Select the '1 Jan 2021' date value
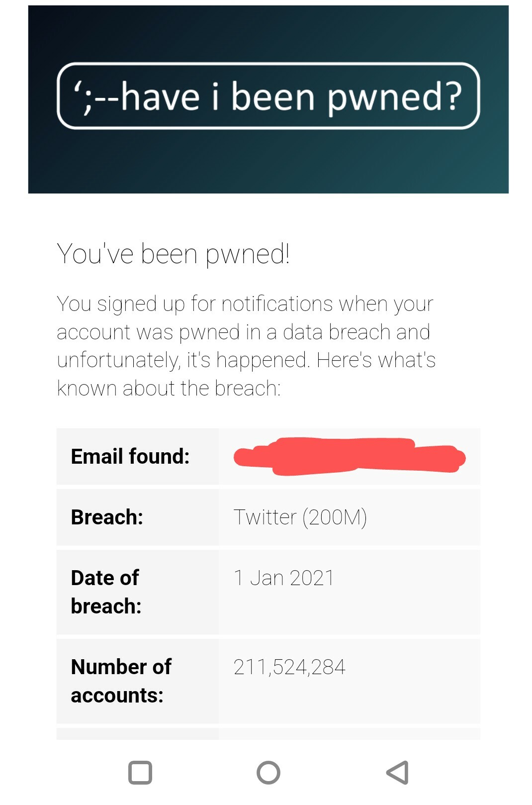Image resolution: width=532 pixels, height=805 pixels. (x=283, y=578)
